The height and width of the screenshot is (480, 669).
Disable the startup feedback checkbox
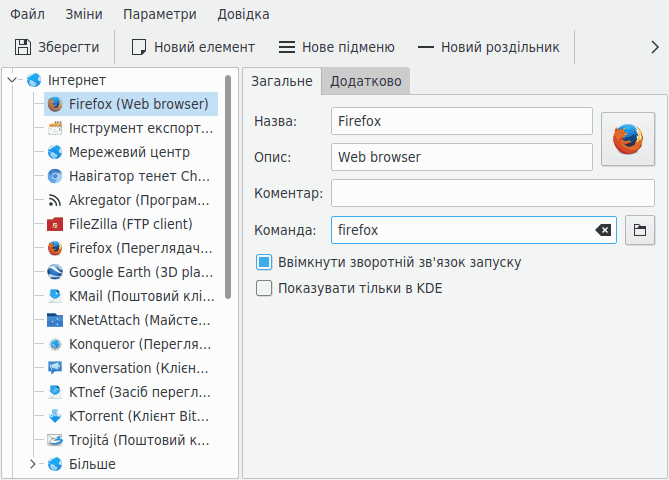point(264,262)
